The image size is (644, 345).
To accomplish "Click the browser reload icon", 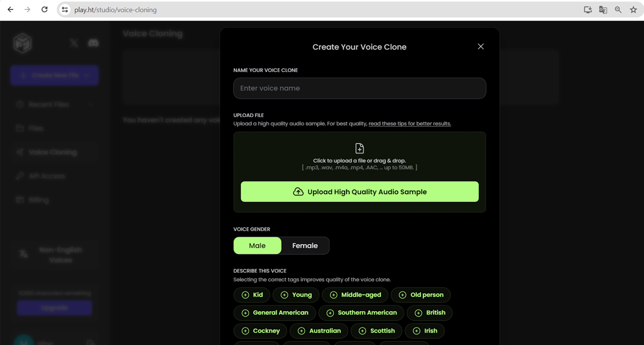I will pyautogui.click(x=45, y=10).
